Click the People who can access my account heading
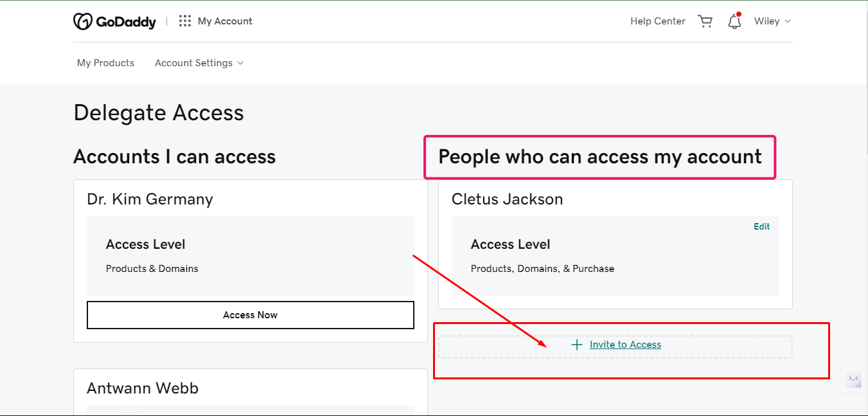The image size is (868, 416). [599, 157]
